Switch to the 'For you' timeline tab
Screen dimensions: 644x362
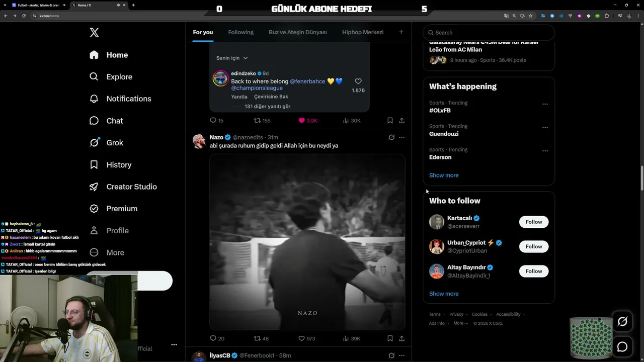(203, 32)
